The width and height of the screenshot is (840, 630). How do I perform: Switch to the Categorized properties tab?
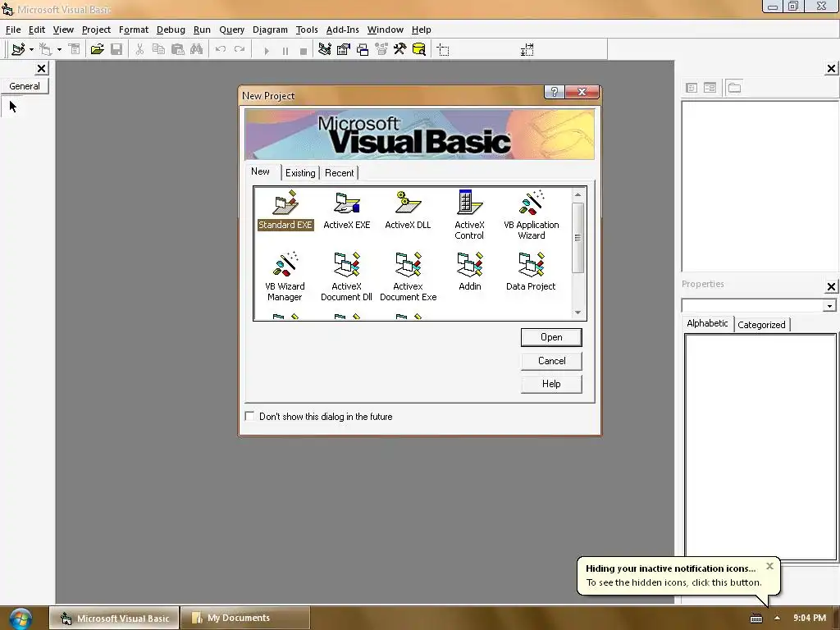coord(761,325)
